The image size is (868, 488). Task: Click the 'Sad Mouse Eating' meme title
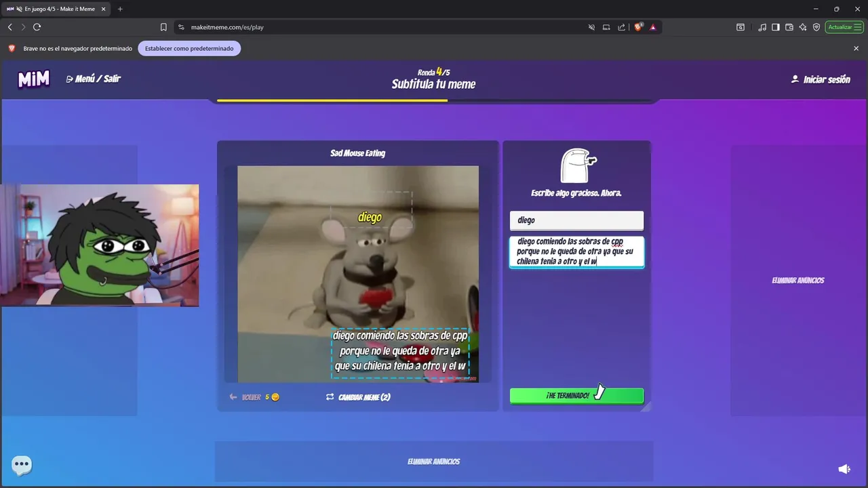coord(358,153)
